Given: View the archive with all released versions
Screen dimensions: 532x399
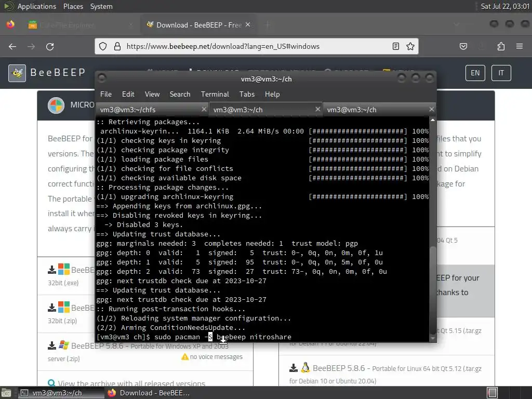Looking at the screenshot, I should 131,383.
